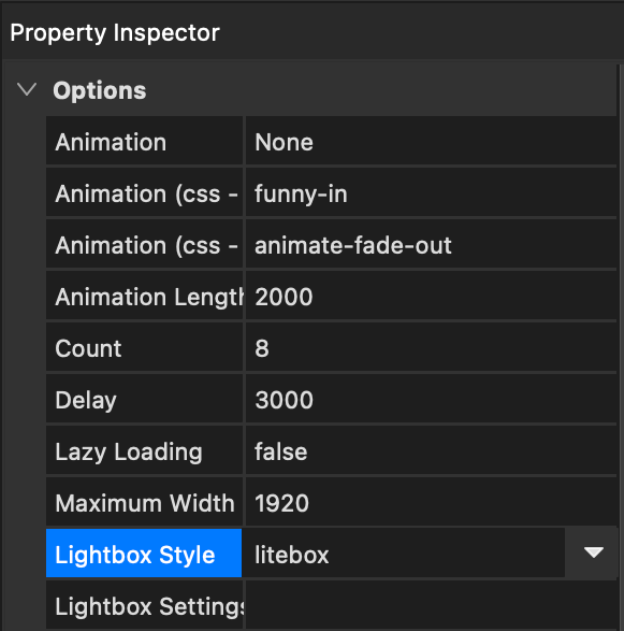625x632 pixels.
Task: Select the Animation Length property label
Action: (x=144, y=297)
